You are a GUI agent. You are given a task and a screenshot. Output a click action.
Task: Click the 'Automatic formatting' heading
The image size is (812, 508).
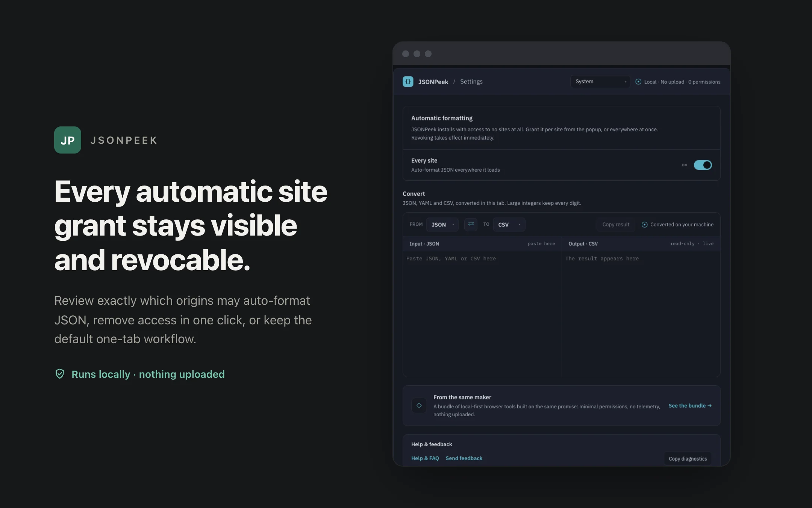442,118
